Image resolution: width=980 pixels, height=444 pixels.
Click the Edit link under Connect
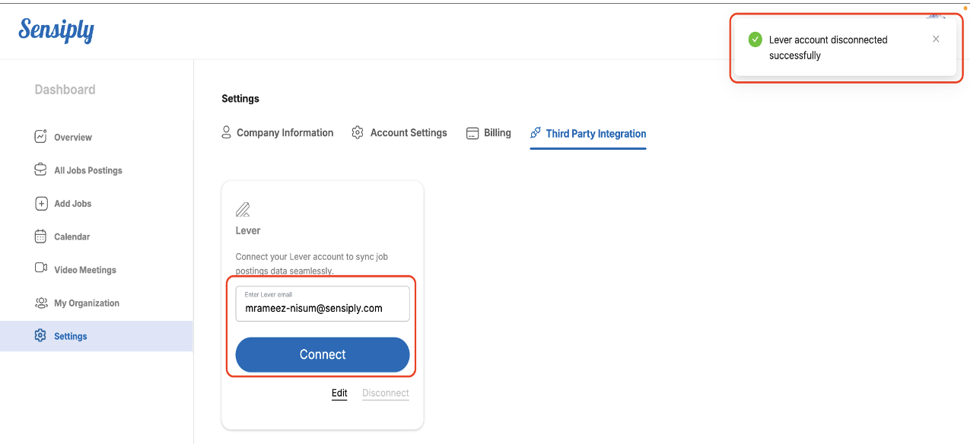(x=339, y=393)
